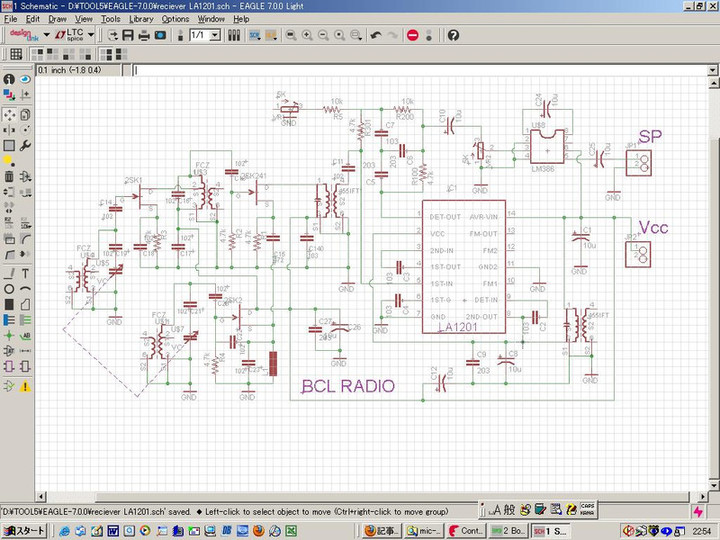Select the Show (eye) tool

[25, 79]
